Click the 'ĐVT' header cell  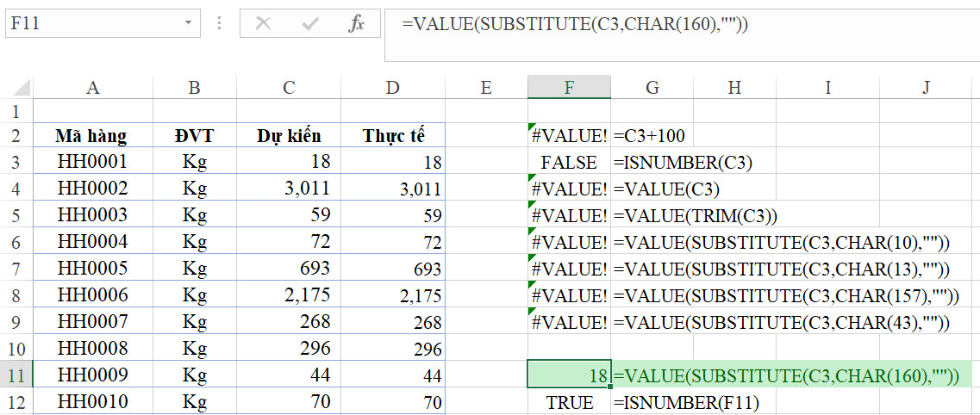195,135
